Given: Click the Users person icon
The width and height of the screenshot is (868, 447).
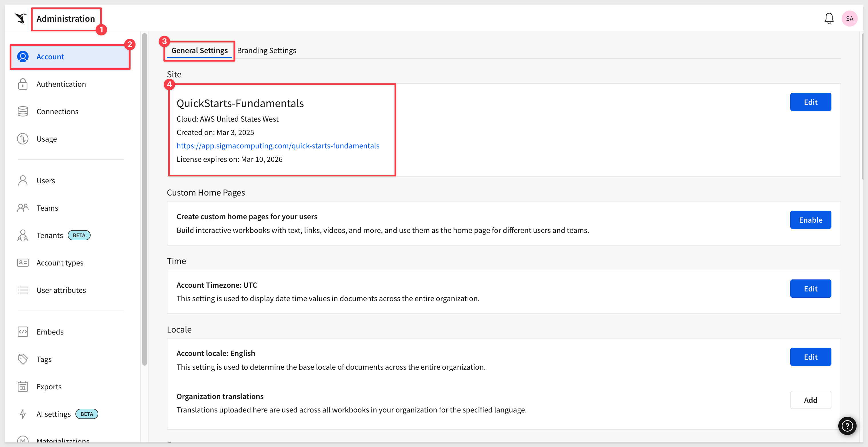Looking at the screenshot, I should (x=23, y=180).
